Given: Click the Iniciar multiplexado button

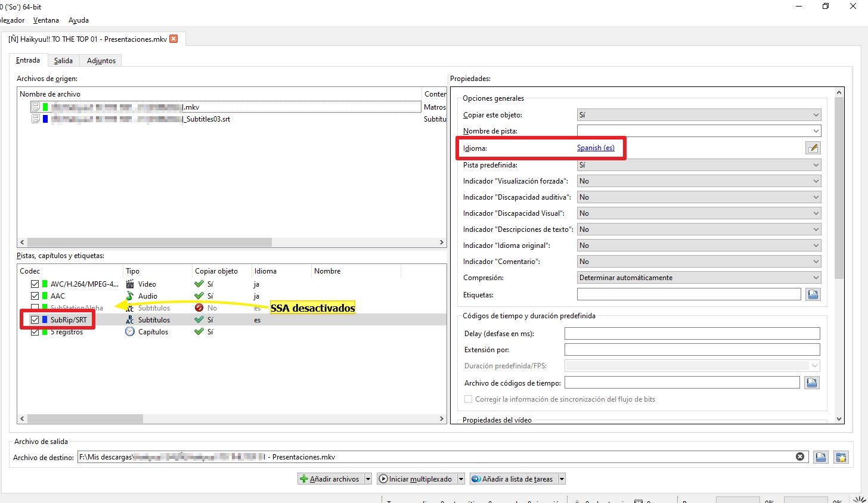Looking at the screenshot, I should click(416, 479).
